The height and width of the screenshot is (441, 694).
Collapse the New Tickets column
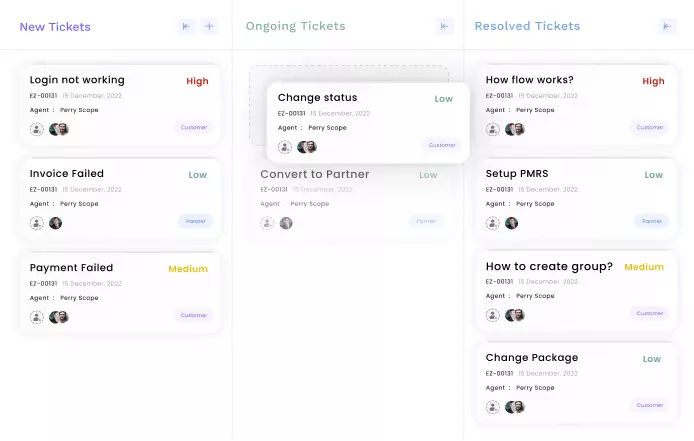tap(186, 27)
